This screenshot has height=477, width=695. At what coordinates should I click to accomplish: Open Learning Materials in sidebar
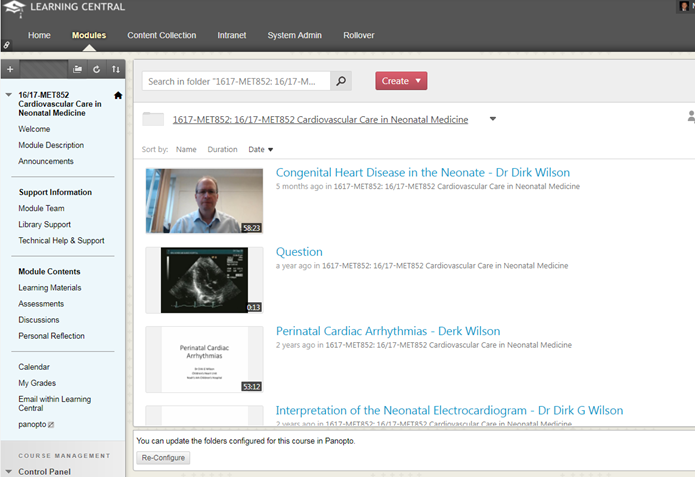(x=50, y=288)
